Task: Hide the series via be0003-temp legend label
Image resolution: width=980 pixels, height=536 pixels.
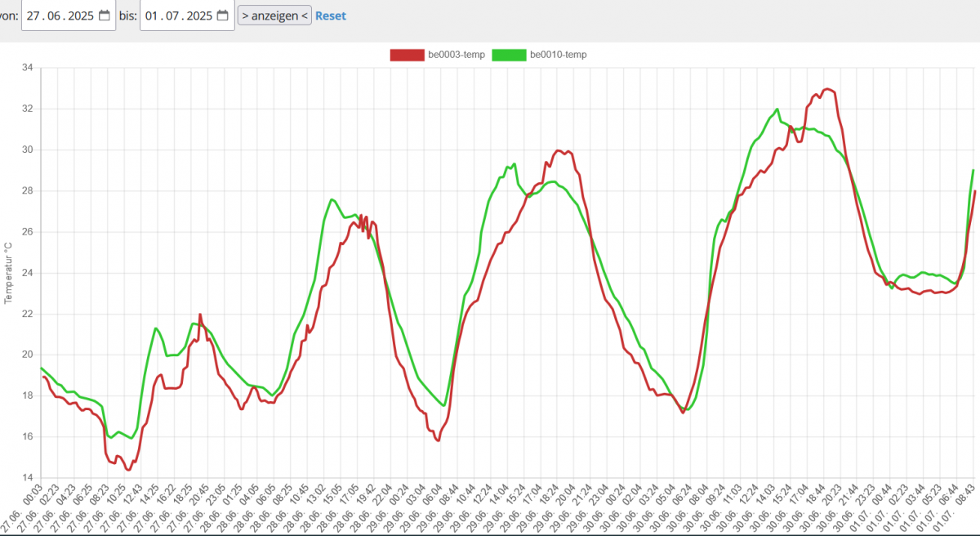Action: tap(457, 55)
